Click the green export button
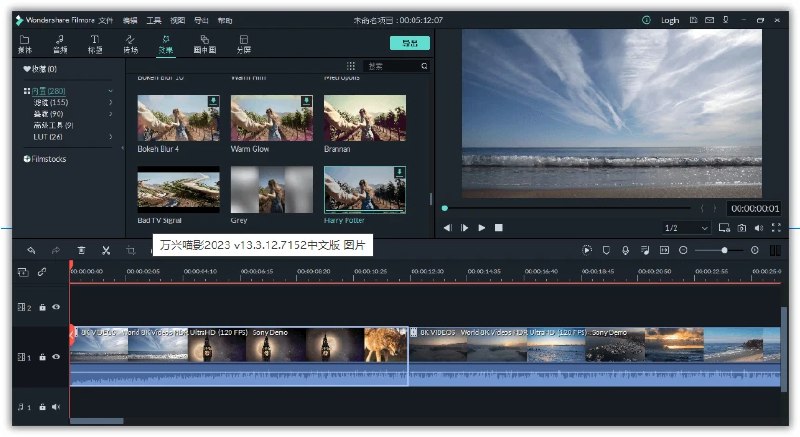Image resolution: width=800 pixels, height=437 pixels. point(409,43)
